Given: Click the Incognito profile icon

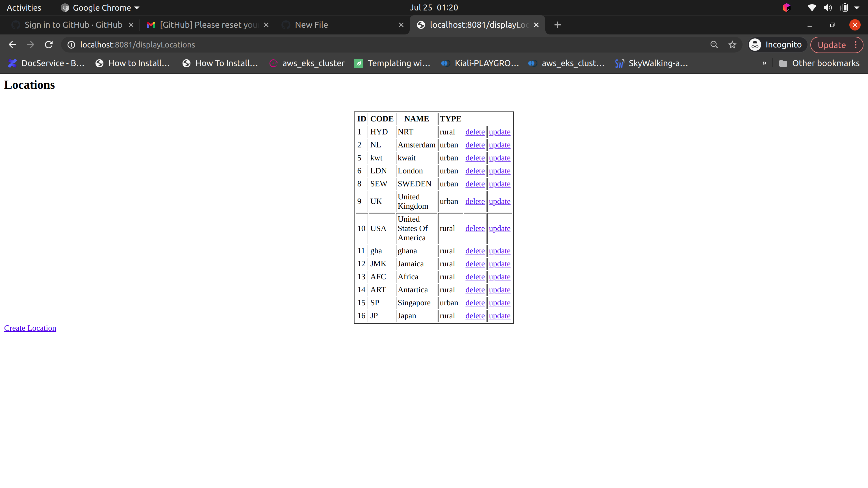Looking at the screenshot, I should 755,44.
